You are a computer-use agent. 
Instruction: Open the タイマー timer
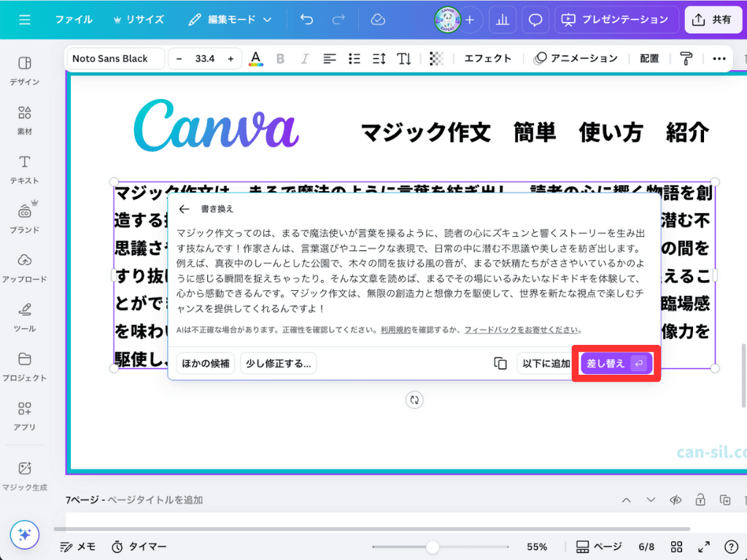coord(139,547)
